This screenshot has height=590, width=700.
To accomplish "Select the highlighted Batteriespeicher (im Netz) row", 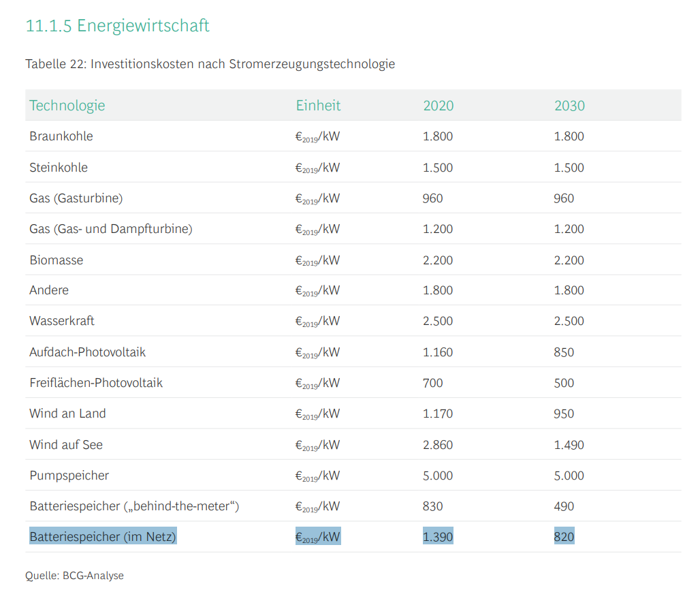I will click(x=101, y=536).
